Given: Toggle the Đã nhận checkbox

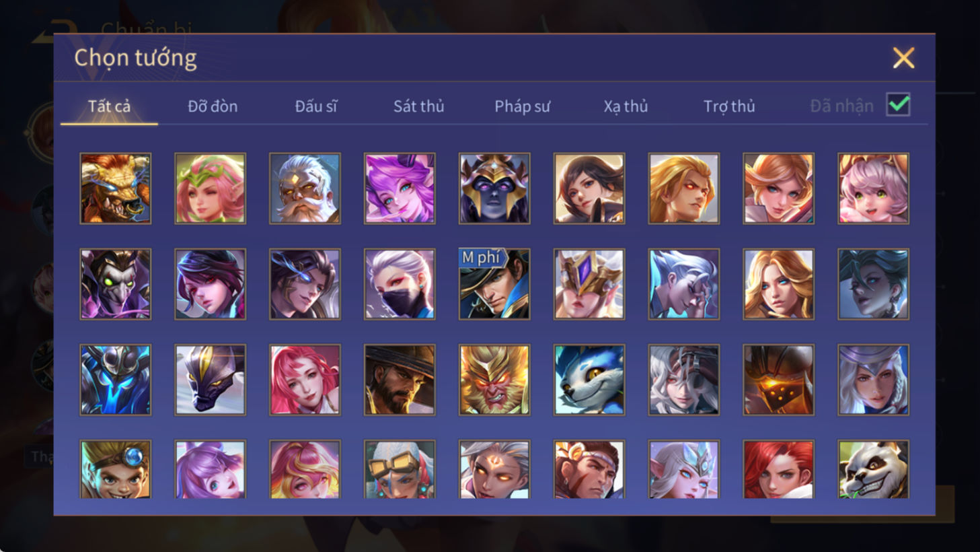Looking at the screenshot, I should 899,105.
